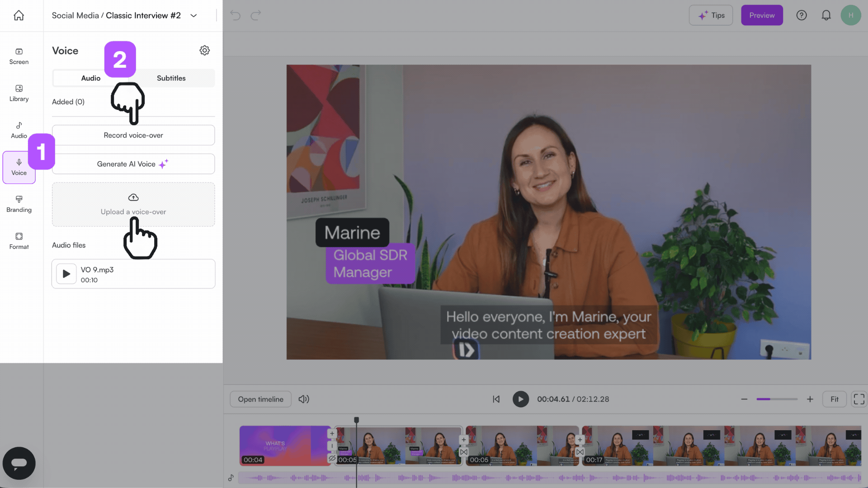The image size is (868, 488).
Task: Select the first 00:05 interview clip
Action: (x=399, y=446)
